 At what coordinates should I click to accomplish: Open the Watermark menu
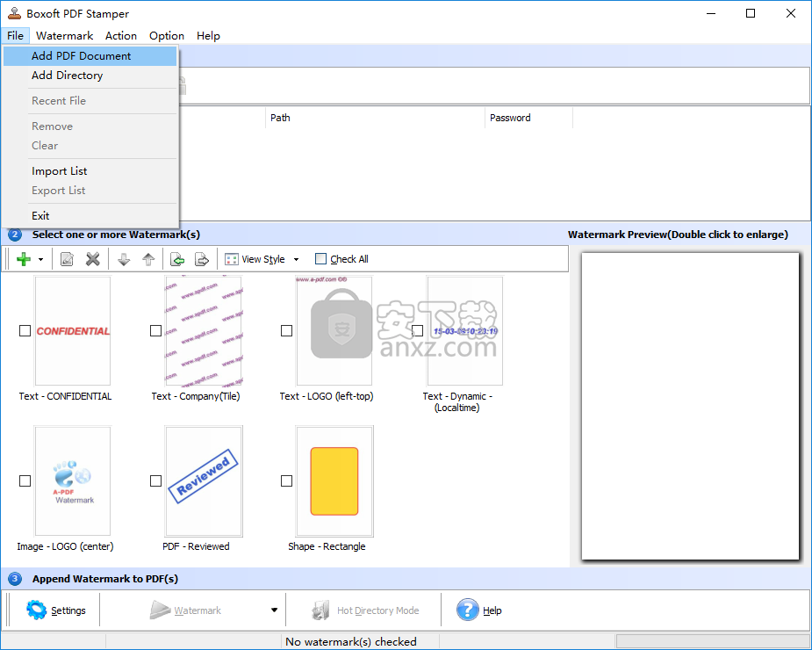pos(65,36)
